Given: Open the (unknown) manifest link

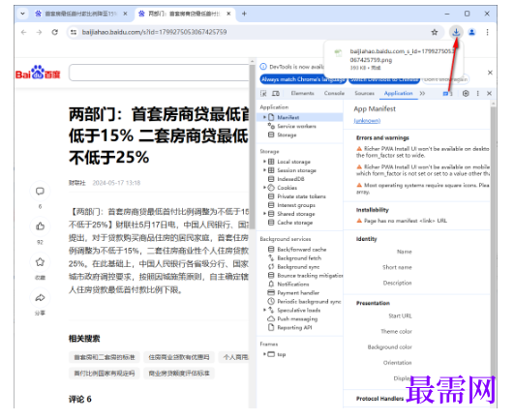Looking at the screenshot, I should [367, 121].
